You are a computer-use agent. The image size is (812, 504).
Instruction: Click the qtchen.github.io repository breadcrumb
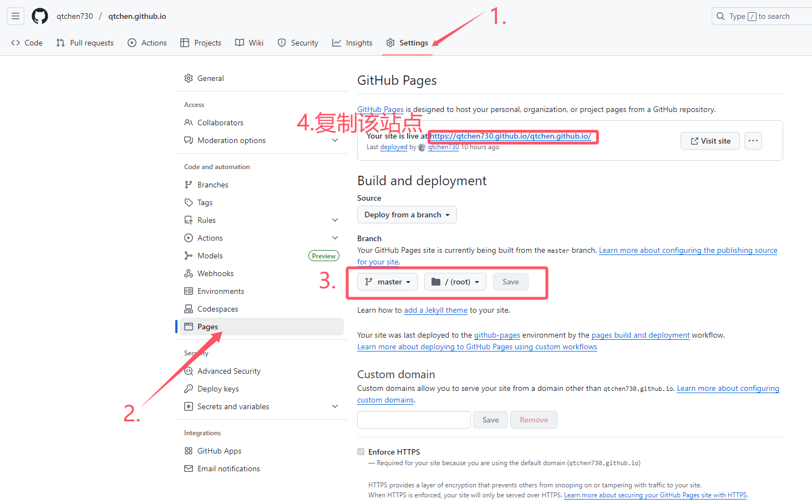coord(138,16)
